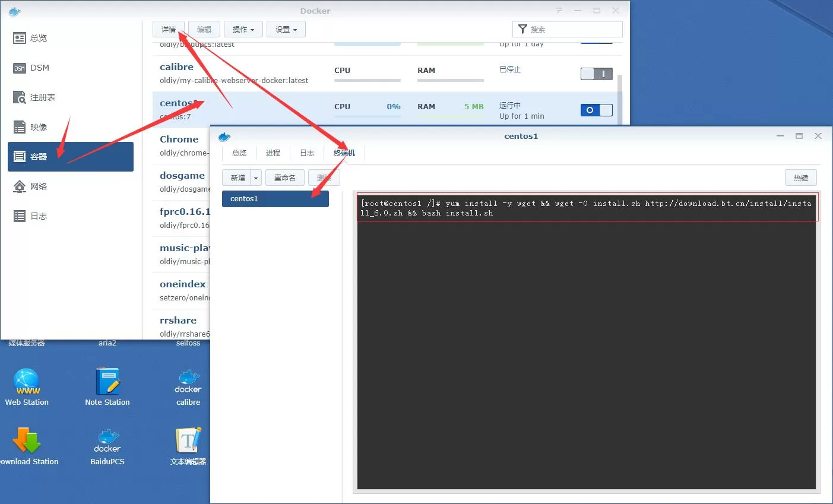This screenshot has width=833, height=504.
Task: Open the arrow next to 新增 button
Action: click(x=256, y=177)
